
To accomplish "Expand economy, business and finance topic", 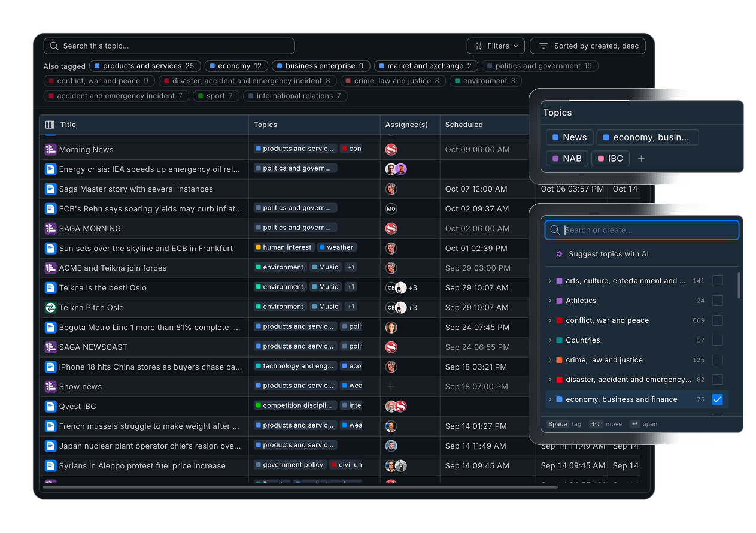I will click(550, 399).
